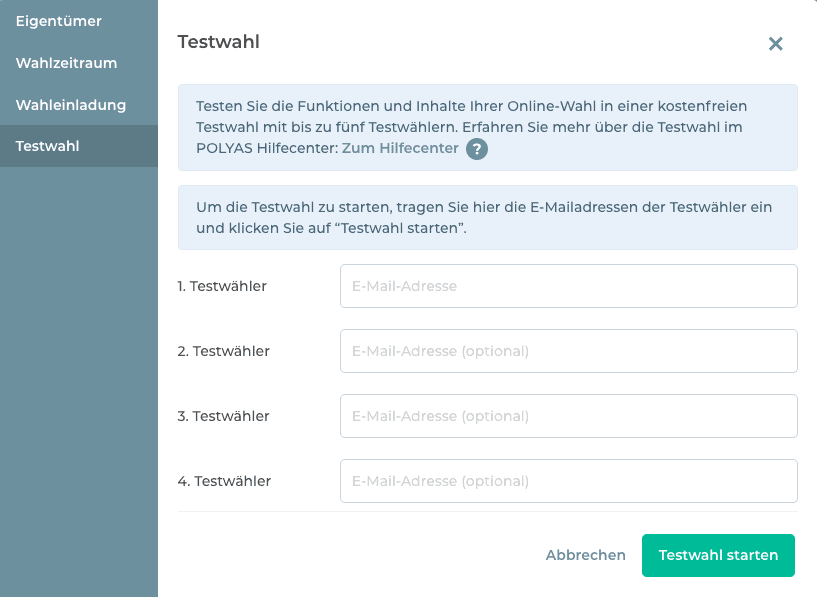Click the 2. Testwähler optional e-mail field
This screenshot has height=597, width=817.
coord(568,351)
